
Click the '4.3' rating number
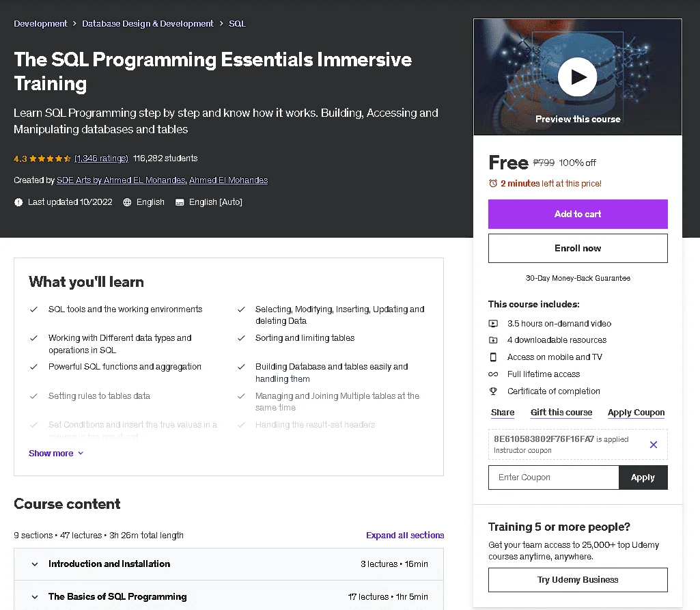[x=20, y=158]
